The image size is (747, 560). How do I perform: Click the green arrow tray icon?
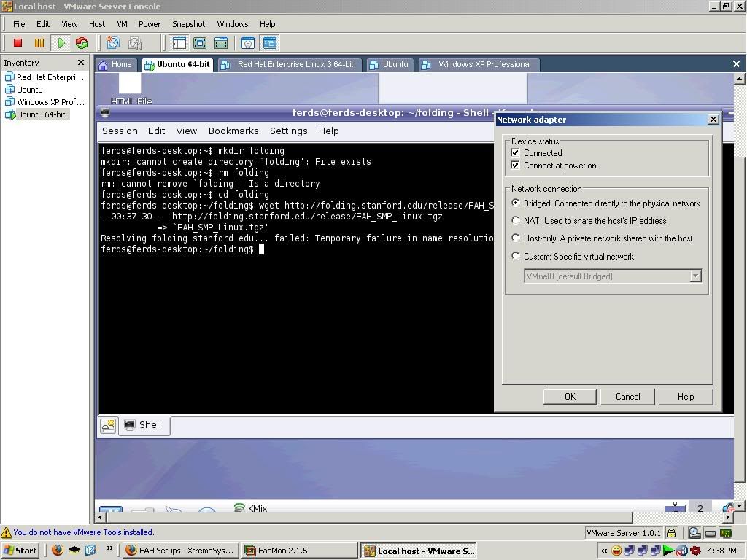(668, 551)
